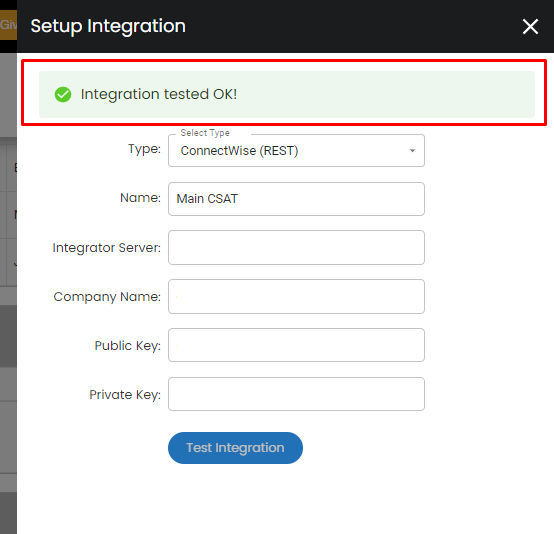Click inside the Private Key field
The height and width of the screenshot is (534, 554).
pyautogui.click(x=296, y=394)
